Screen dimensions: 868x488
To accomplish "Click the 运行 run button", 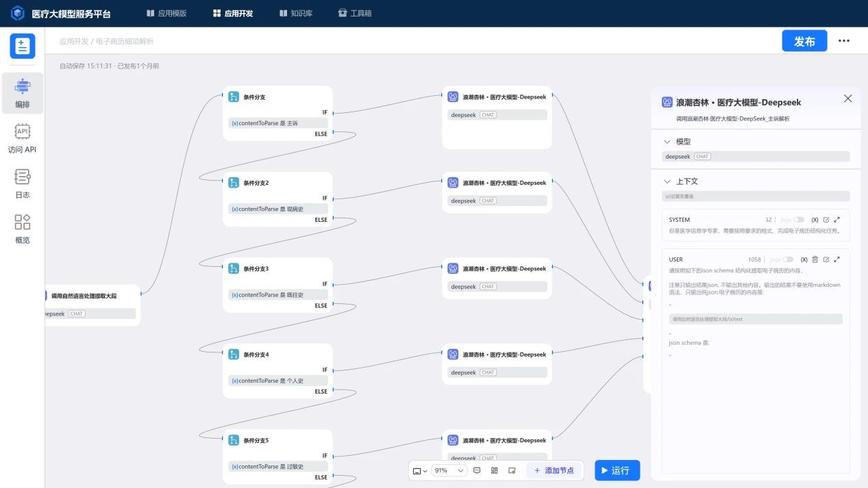I will [x=617, y=470].
